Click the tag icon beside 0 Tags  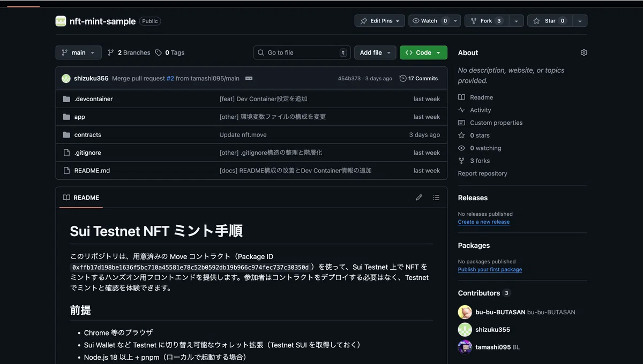[x=159, y=52]
